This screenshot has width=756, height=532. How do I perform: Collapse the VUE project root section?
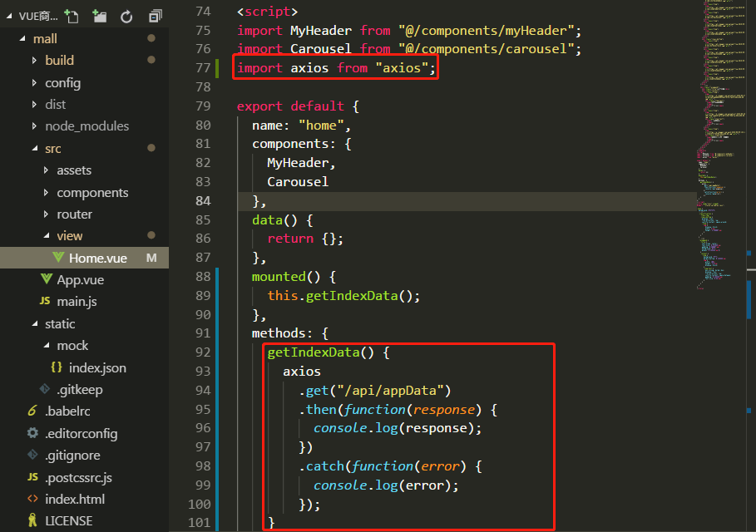10,17
